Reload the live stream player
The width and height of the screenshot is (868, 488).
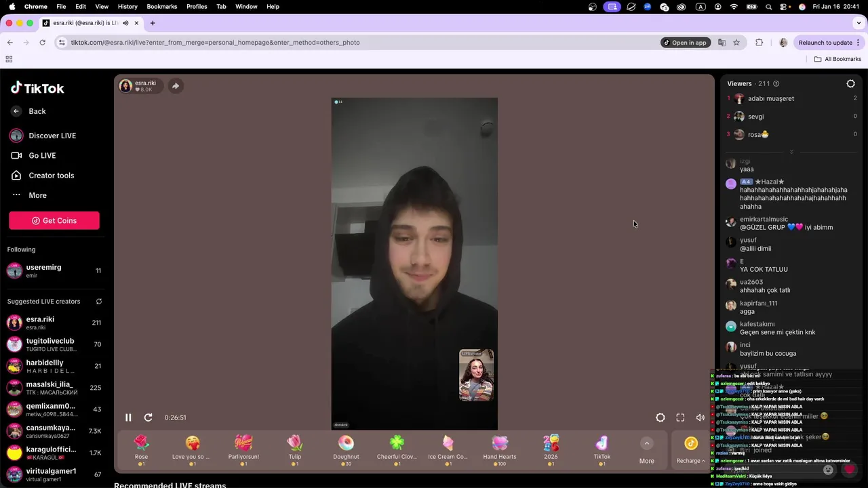(x=149, y=418)
